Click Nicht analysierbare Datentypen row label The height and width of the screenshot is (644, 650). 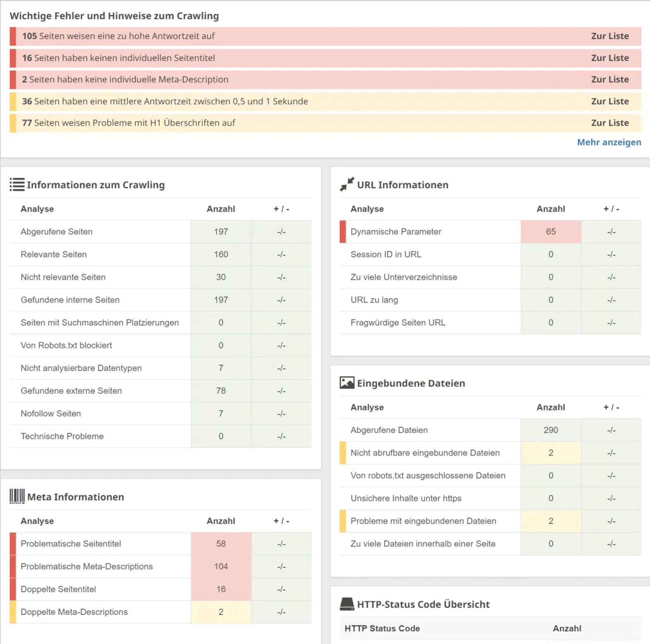[x=81, y=368]
